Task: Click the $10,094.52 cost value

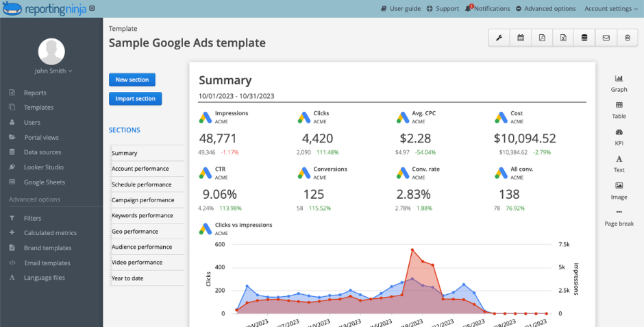Action: click(525, 138)
